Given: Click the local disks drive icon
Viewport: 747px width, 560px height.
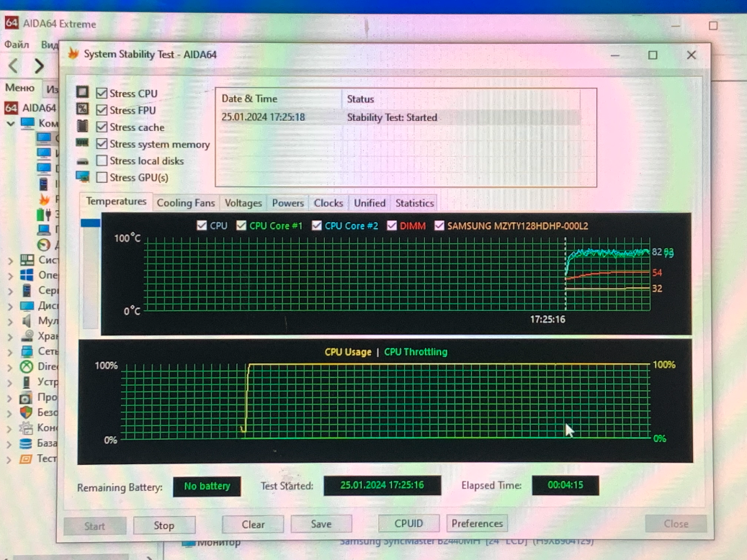Looking at the screenshot, I should [82, 161].
